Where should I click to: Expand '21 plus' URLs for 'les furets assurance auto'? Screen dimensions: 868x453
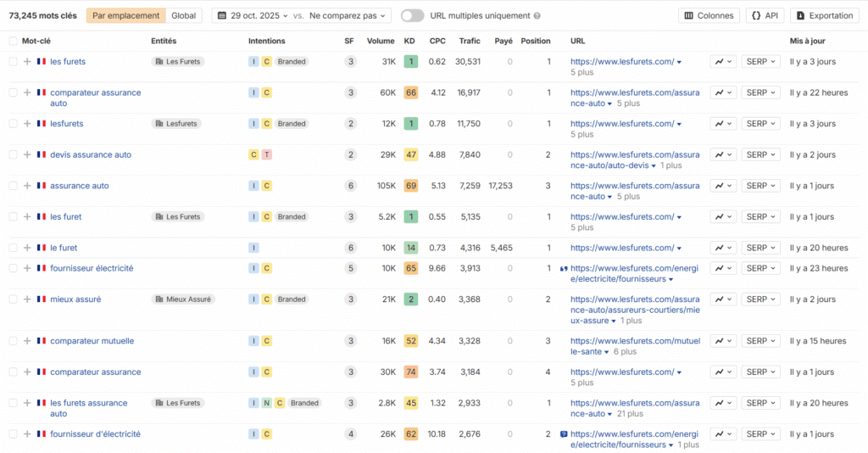(630, 414)
